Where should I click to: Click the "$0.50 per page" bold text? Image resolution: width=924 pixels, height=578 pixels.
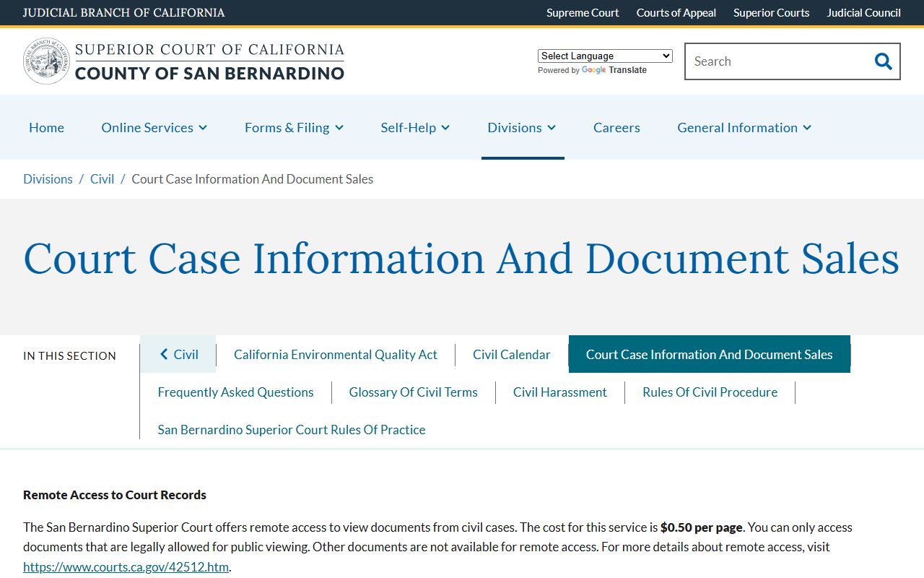click(702, 527)
